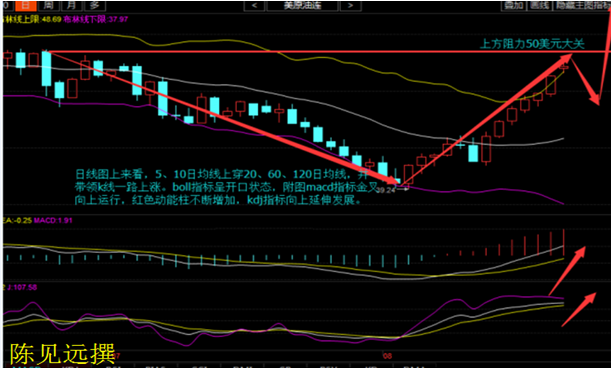Click the 叠加 (overlay) button

coord(513,5)
